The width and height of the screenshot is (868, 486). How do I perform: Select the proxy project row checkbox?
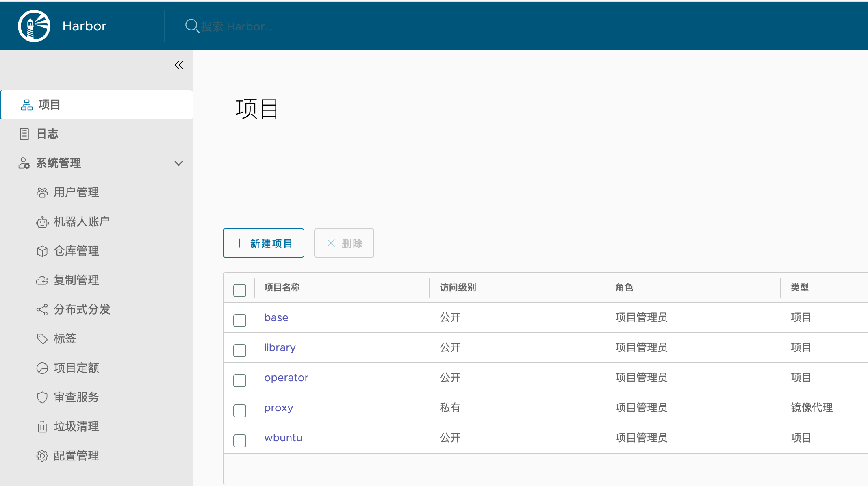(240, 410)
